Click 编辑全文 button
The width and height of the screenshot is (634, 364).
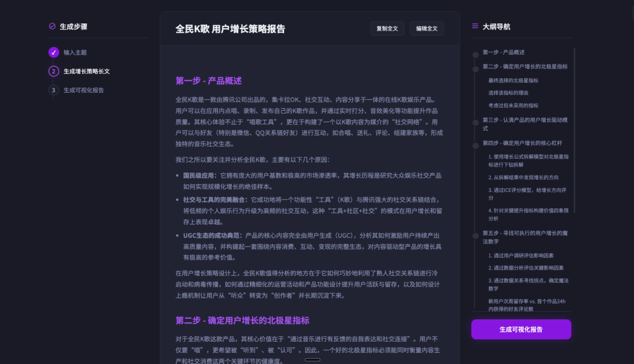coord(427,28)
